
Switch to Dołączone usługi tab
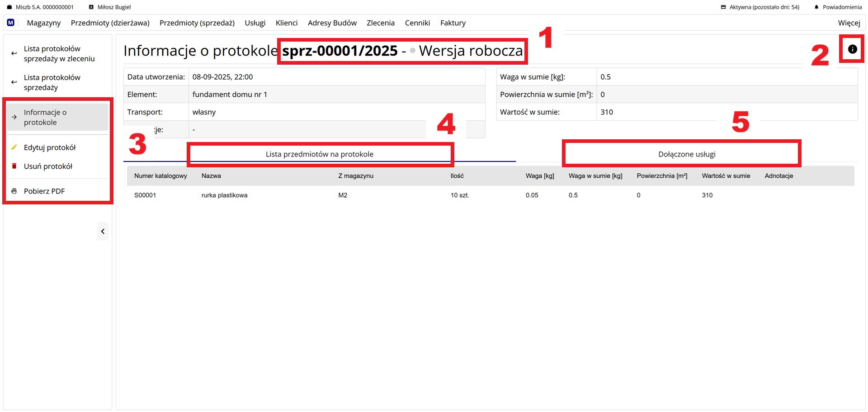coord(686,154)
